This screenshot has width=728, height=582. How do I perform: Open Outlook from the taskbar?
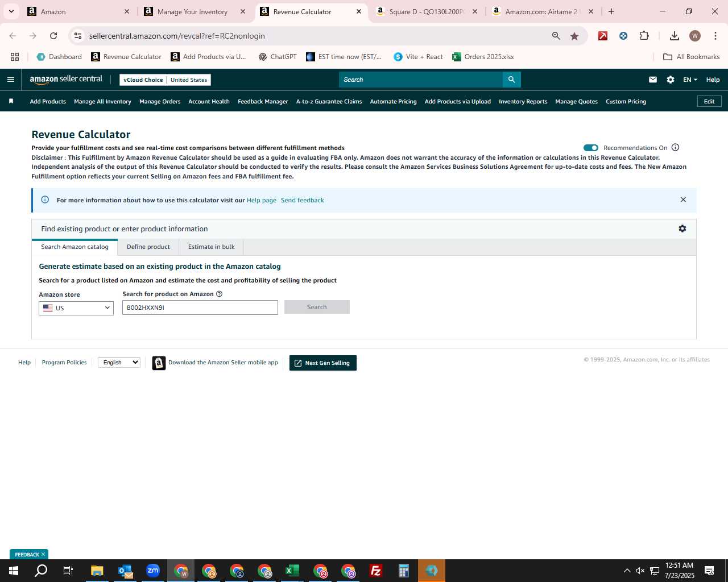(125, 571)
